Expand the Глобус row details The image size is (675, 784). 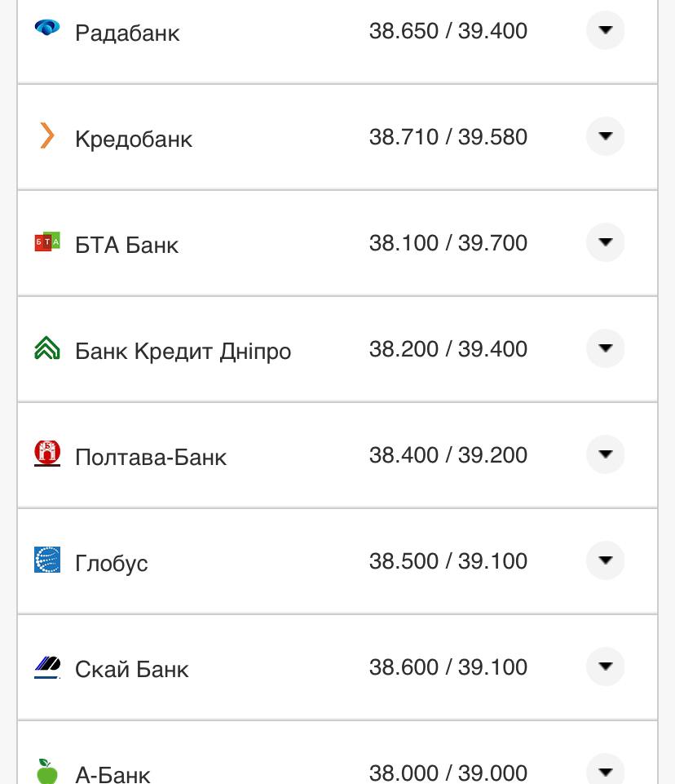[605, 560]
